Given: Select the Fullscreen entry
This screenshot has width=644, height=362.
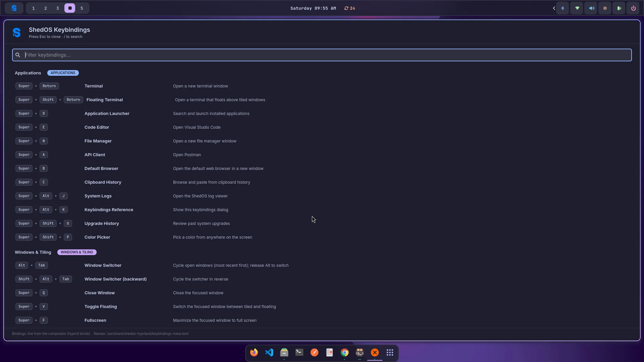Looking at the screenshot, I should pos(95,320).
